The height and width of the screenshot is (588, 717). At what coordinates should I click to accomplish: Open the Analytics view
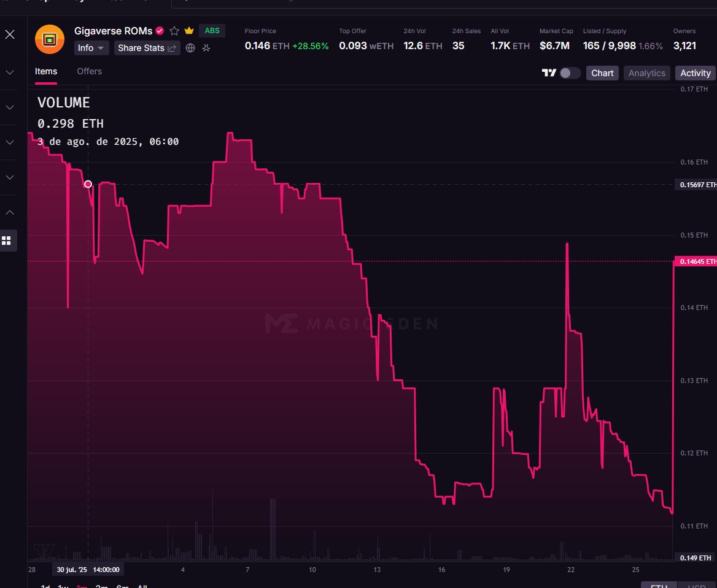[646, 73]
